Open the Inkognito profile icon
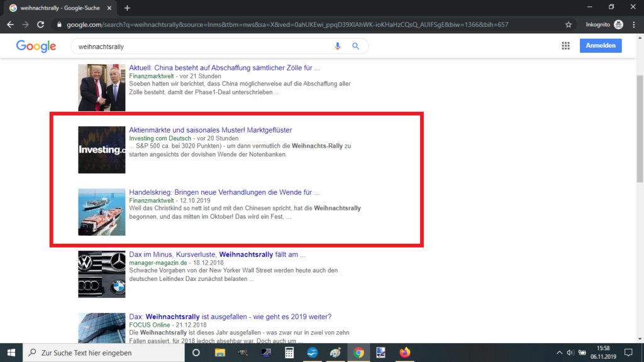 coord(618,25)
